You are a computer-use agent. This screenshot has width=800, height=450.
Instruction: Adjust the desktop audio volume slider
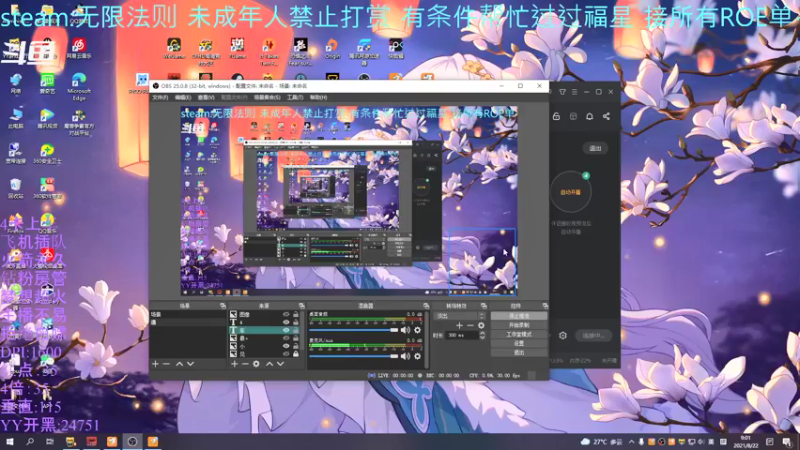point(353,330)
